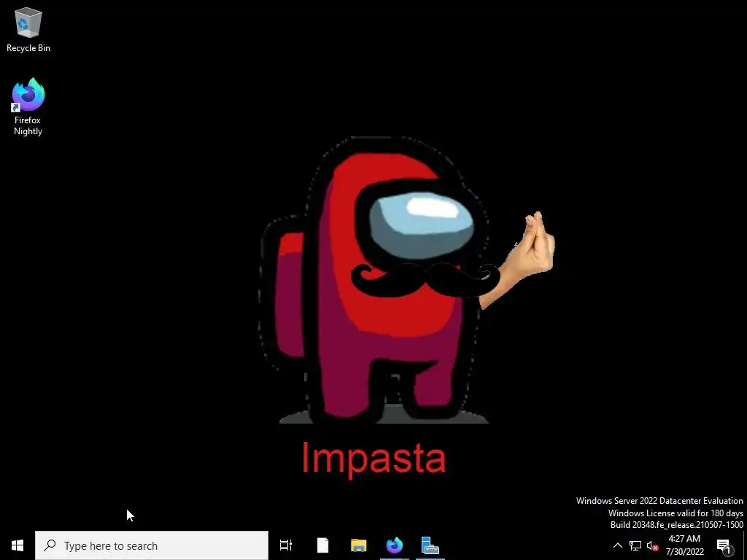Open Task View from the taskbar
The height and width of the screenshot is (560, 747).
click(286, 545)
